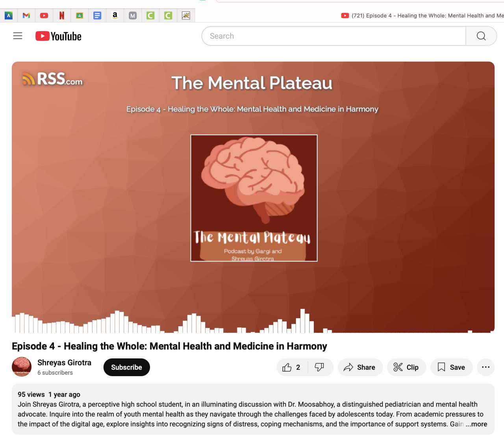504x436 pixels.
Task: Save the video to a playlist
Action: click(x=451, y=367)
